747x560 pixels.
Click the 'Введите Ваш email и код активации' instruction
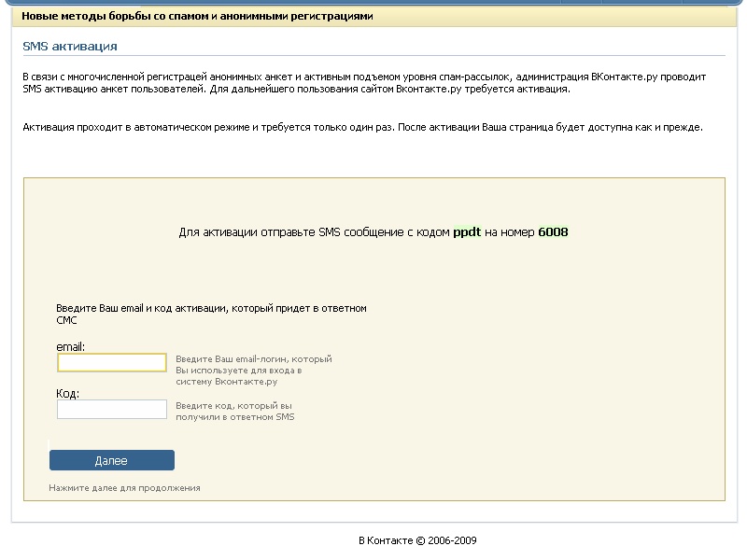[212, 314]
